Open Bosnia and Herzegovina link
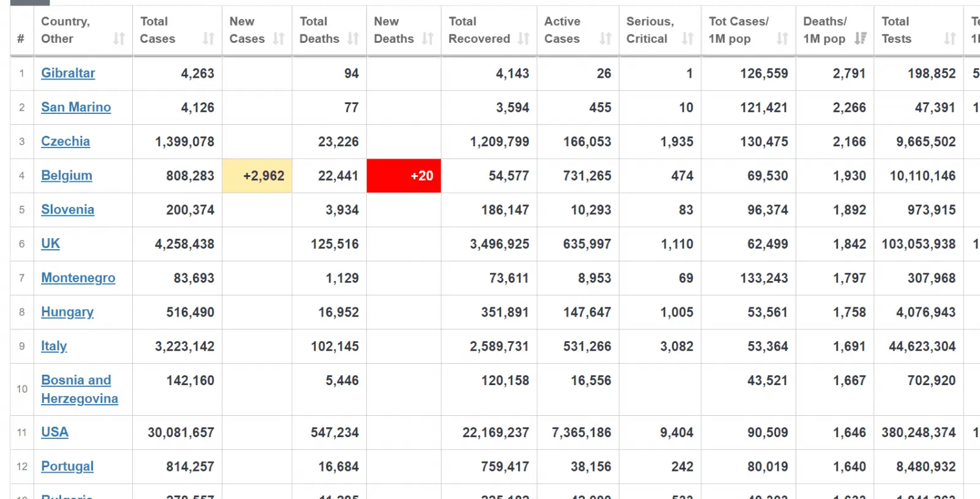Screen dimensions: 980x499 point(79,389)
